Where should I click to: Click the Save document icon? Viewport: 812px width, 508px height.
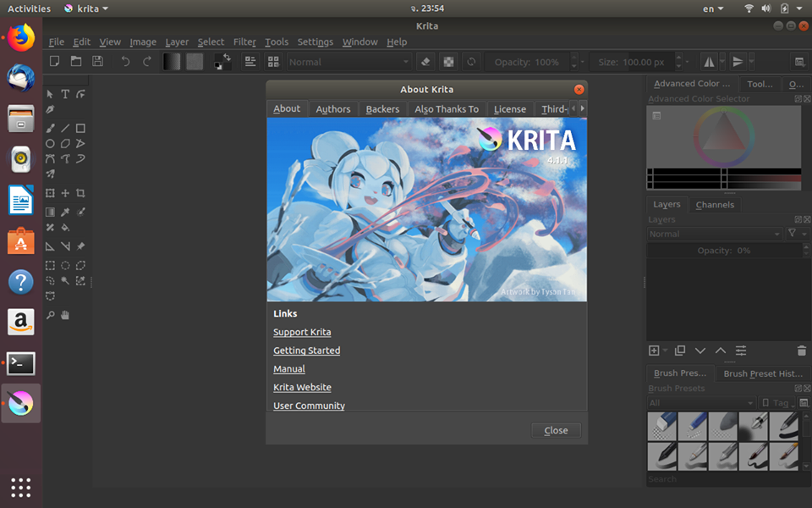97,61
